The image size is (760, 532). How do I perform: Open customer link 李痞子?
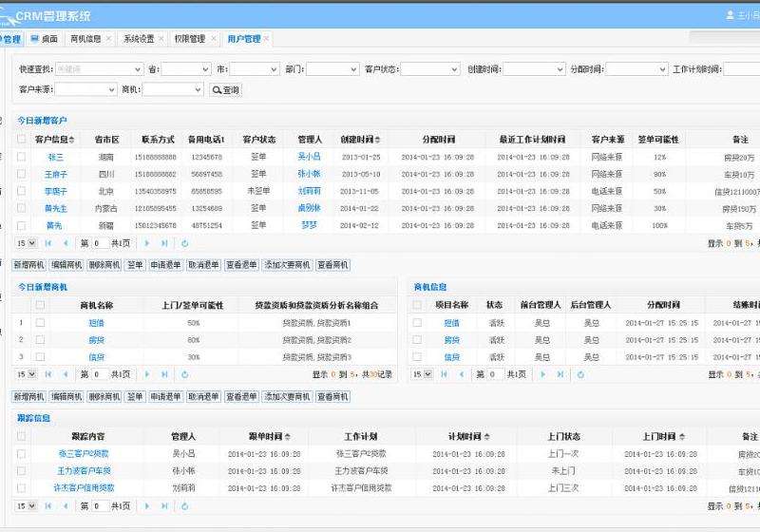[56, 191]
